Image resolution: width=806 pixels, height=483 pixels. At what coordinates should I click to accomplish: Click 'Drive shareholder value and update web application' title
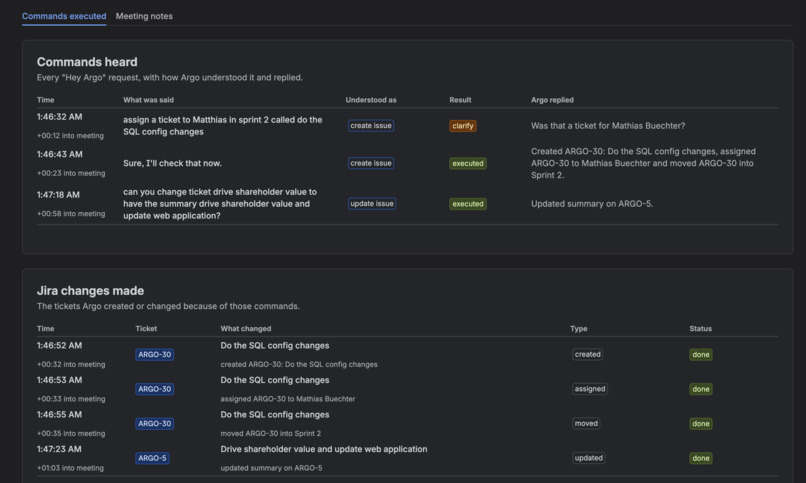point(324,449)
